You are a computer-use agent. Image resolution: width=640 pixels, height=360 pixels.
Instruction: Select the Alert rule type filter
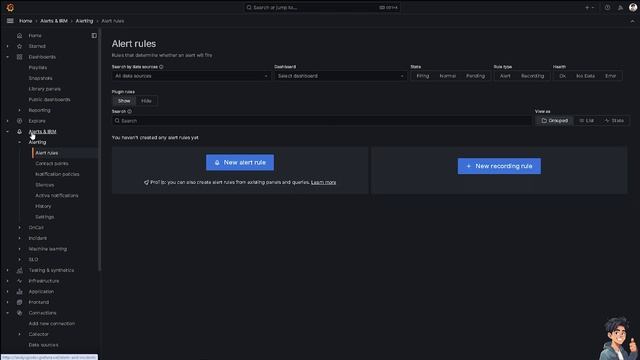click(505, 76)
